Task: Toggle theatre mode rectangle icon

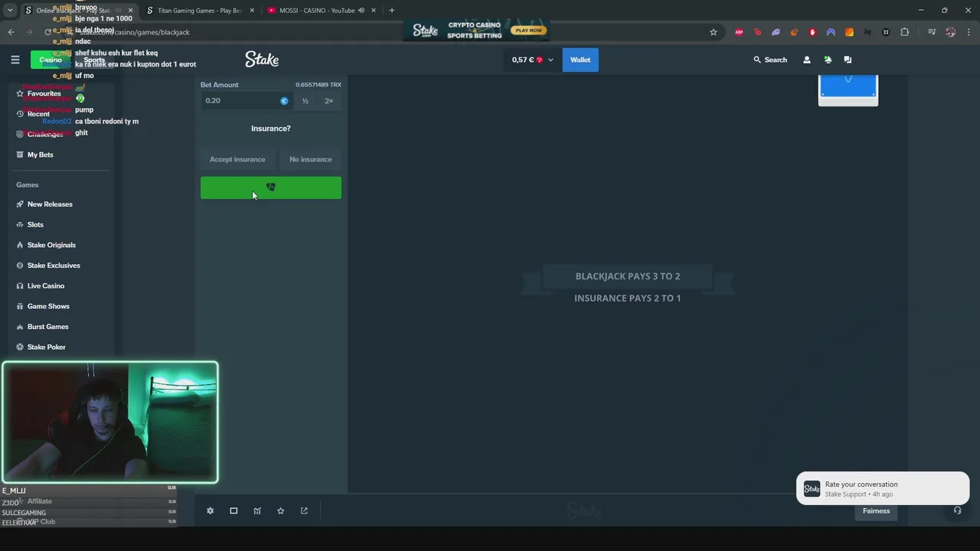Action: coord(234,510)
